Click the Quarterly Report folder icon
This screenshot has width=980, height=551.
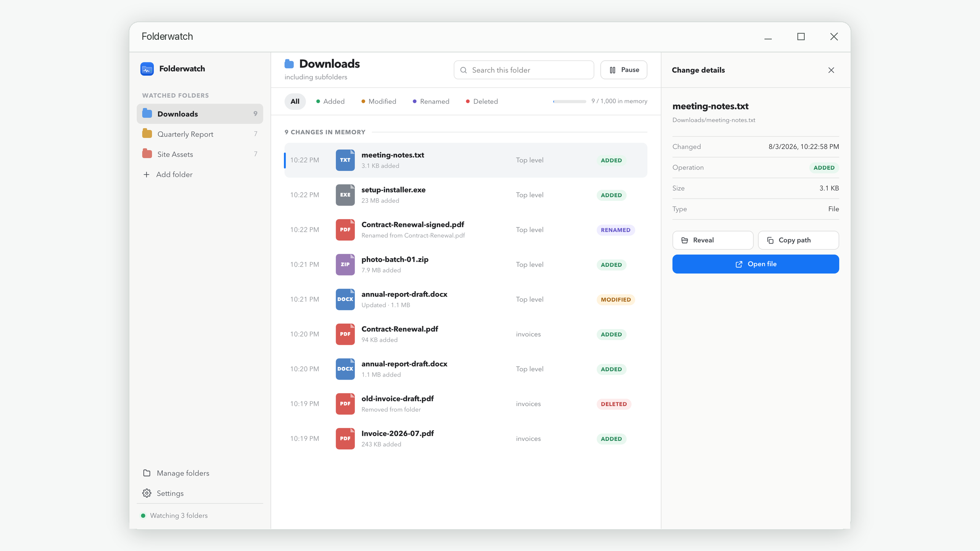click(x=147, y=134)
